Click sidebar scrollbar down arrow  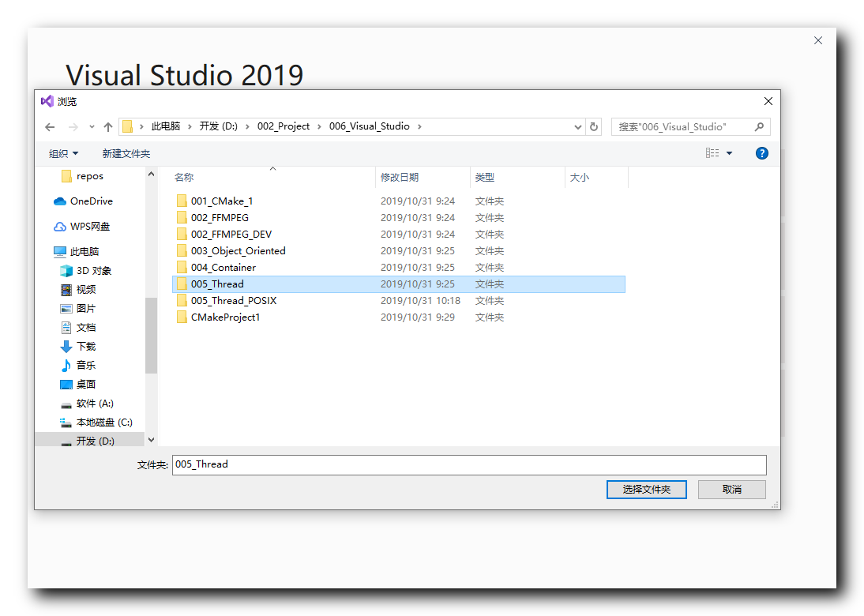pyautogui.click(x=151, y=440)
